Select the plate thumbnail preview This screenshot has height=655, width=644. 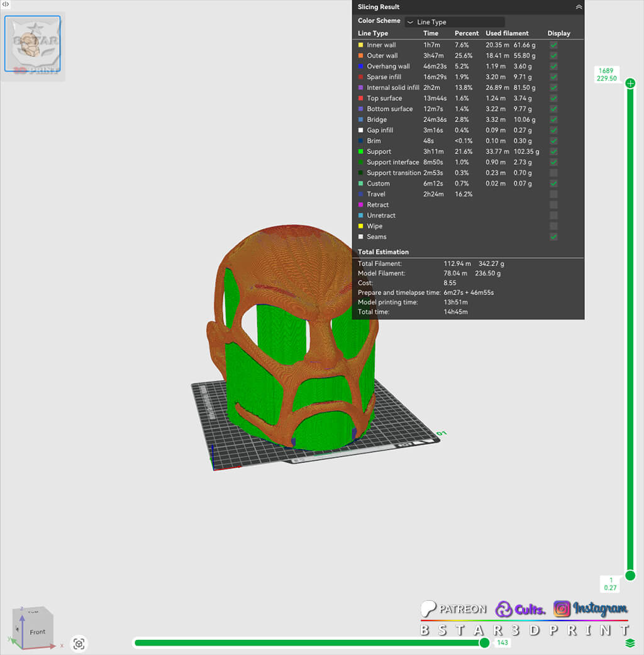point(33,44)
